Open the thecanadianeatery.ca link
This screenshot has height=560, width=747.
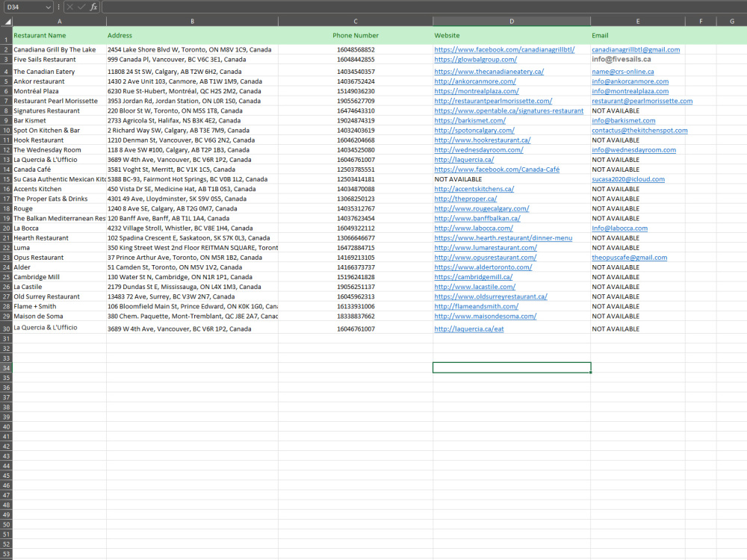(489, 72)
